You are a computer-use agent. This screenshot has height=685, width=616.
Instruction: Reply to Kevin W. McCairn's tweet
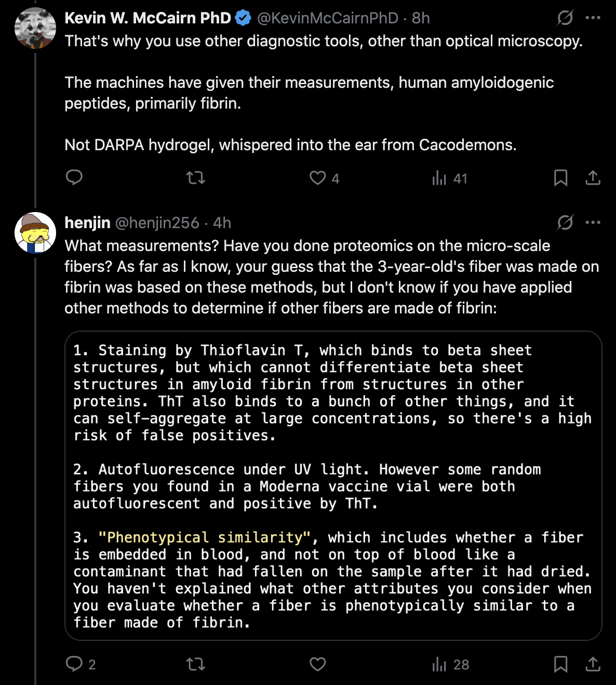click(74, 178)
